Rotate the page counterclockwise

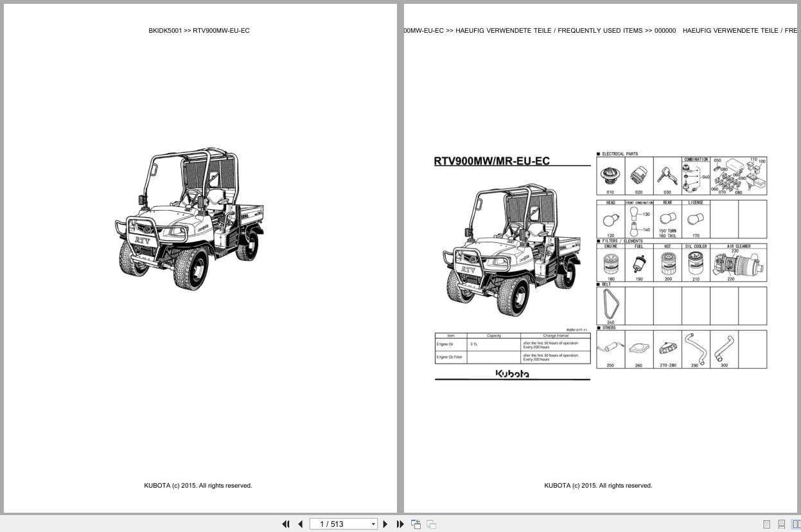[416, 524]
